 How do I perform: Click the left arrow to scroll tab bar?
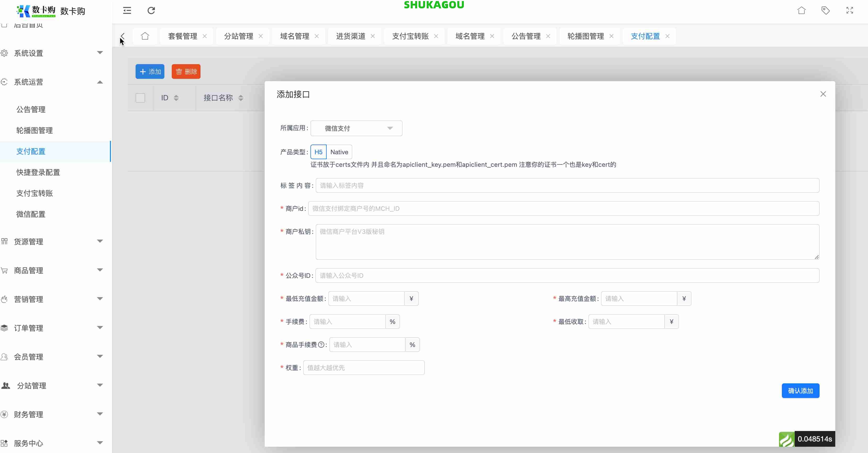pos(122,36)
